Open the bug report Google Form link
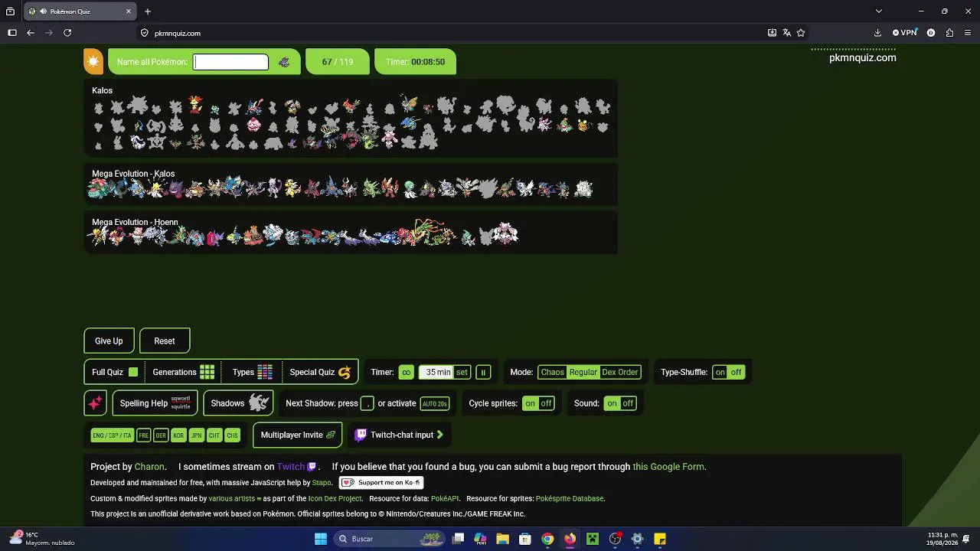The image size is (980, 551). (668, 467)
